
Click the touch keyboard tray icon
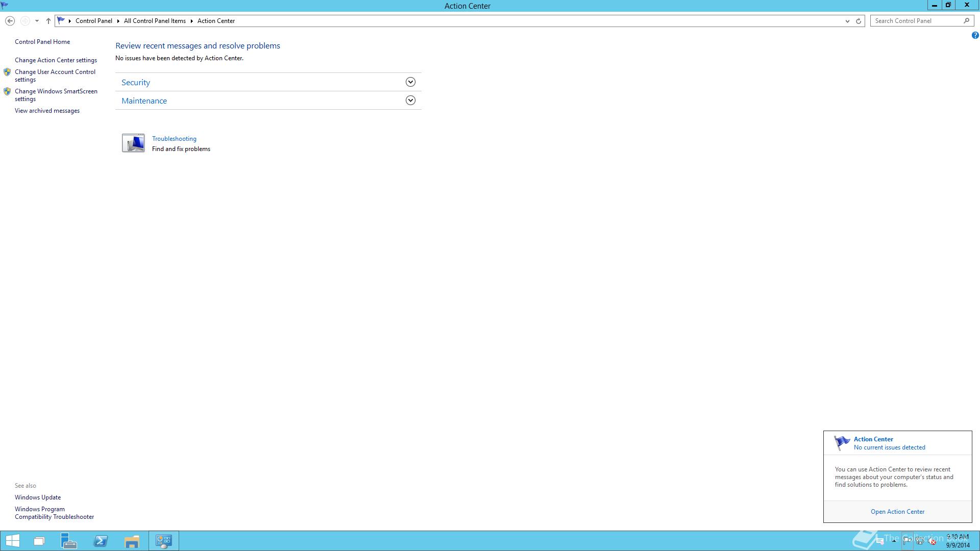click(880, 542)
